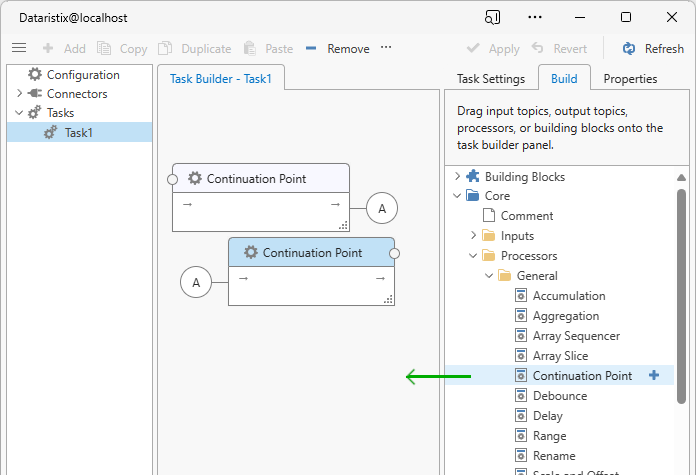Open the toolbar overflow ellipsis menu
696x475 pixels.
[386, 48]
